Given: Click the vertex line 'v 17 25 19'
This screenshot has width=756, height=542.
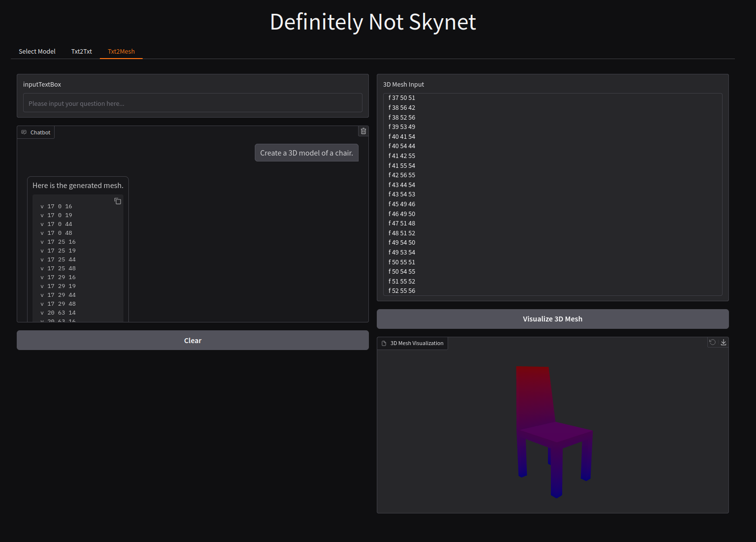Looking at the screenshot, I should click(x=58, y=251).
